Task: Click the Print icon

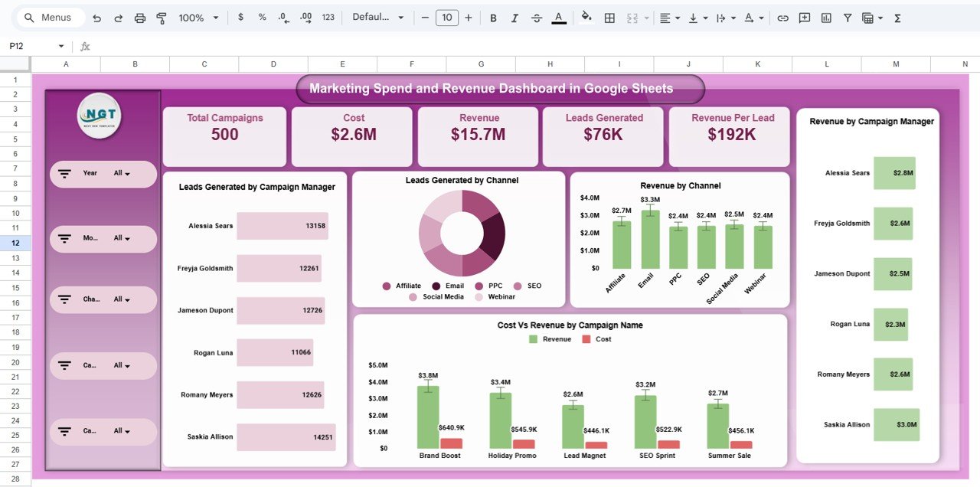Action: click(140, 17)
